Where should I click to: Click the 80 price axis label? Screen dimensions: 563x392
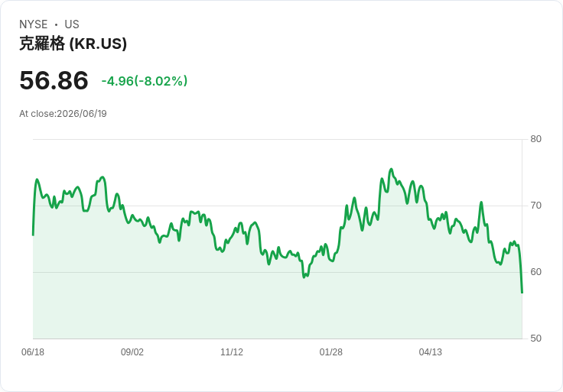coord(535,139)
